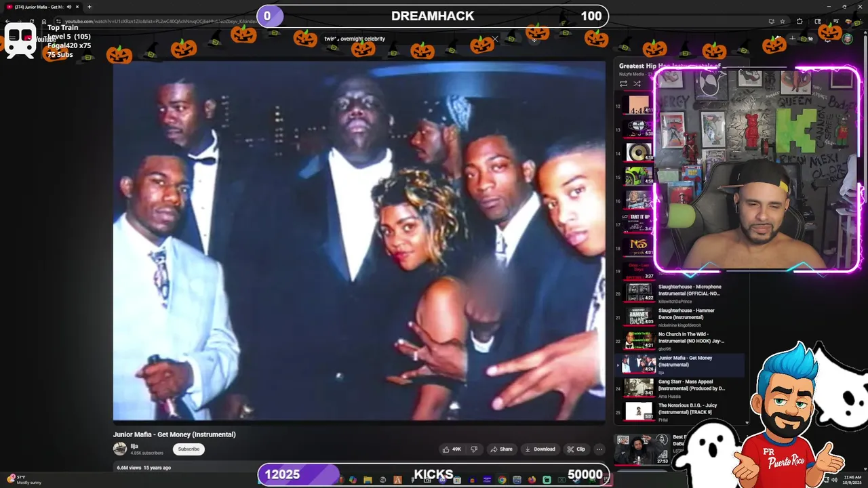Image resolution: width=868 pixels, height=488 pixels.
Task: Play Slaughterhouse Hammer Dance Instrumental
Action: (681, 317)
